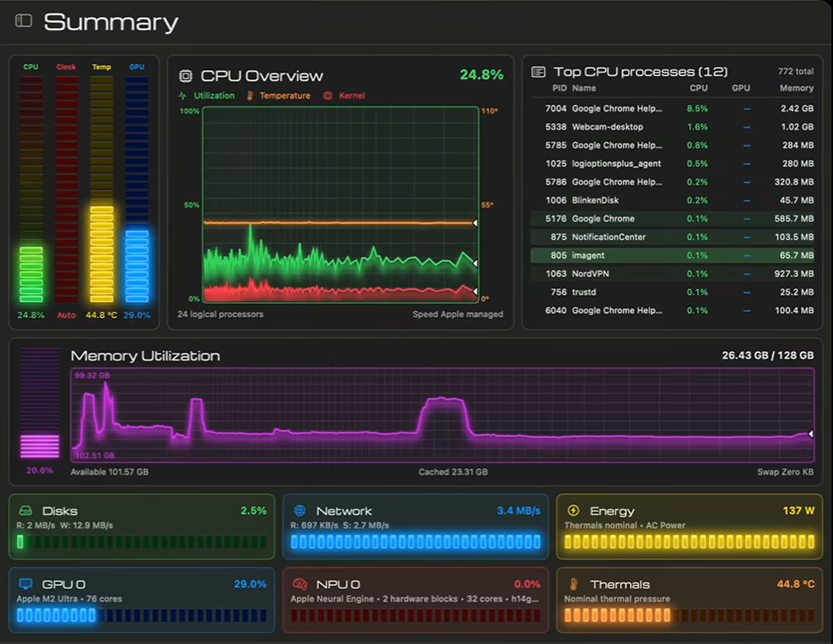
Task: Click the memory graph current-value marker
Action: pyautogui.click(x=811, y=434)
